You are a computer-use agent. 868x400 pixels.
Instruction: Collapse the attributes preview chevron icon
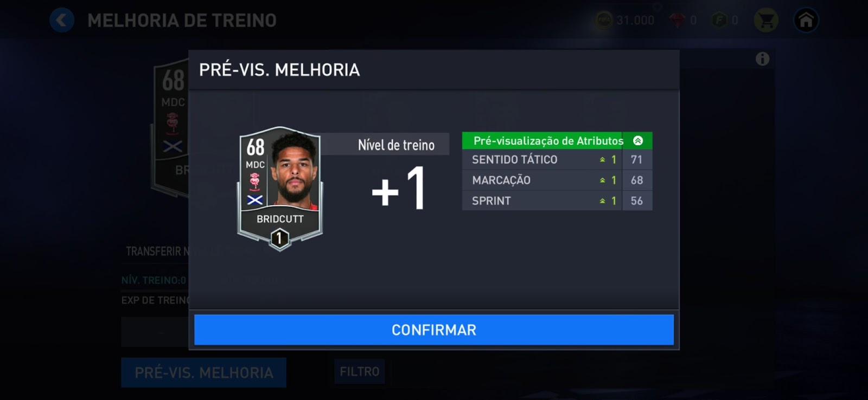pyautogui.click(x=638, y=140)
